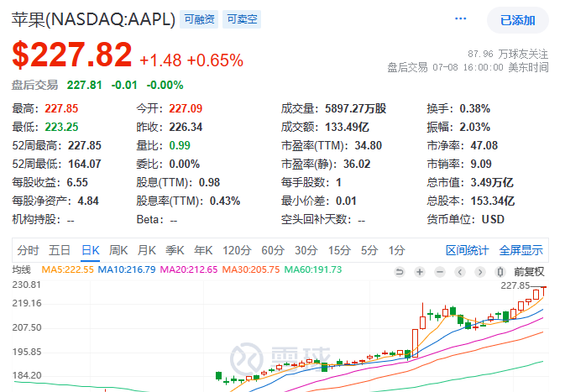Open 全屏显示 fullscreen chart
This screenshot has width=565, height=392.
click(521, 250)
